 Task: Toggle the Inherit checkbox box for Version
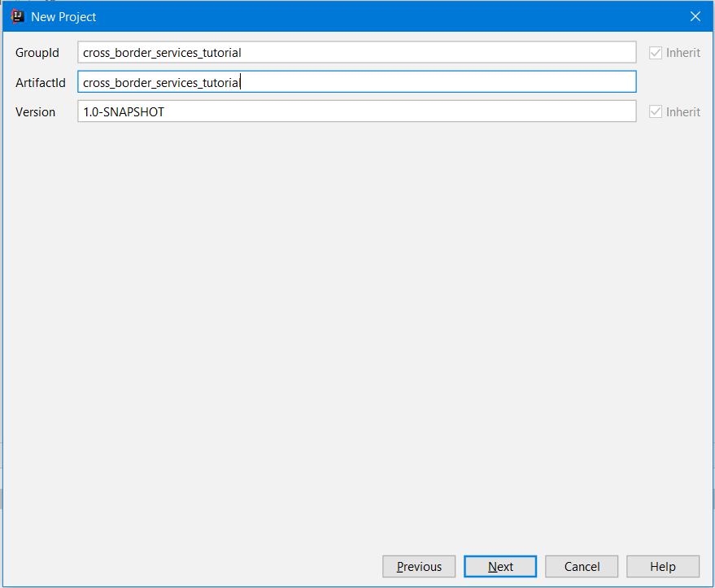pos(656,112)
